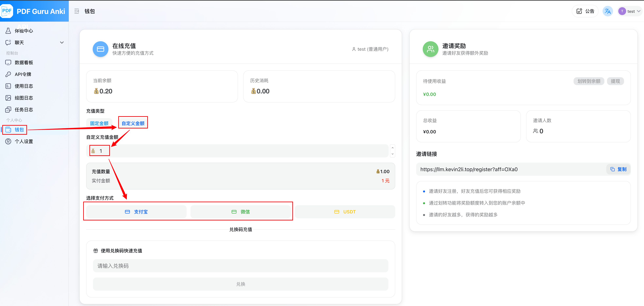Open 任务日志 in the sidebar

tap(24, 110)
